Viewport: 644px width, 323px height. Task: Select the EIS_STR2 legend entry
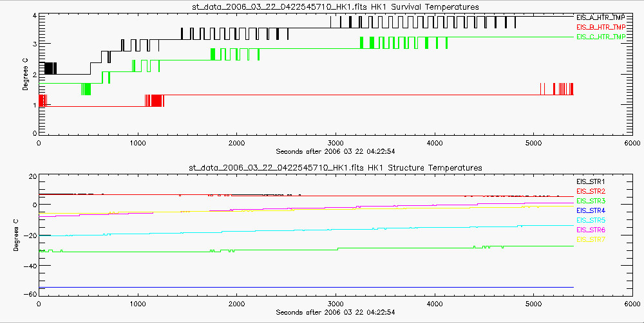(x=591, y=191)
